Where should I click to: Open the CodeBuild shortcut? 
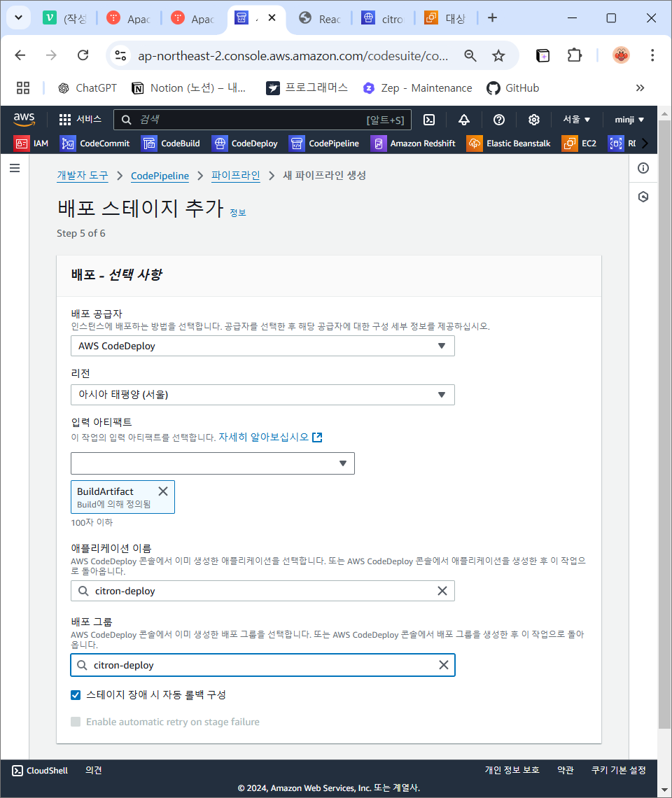171,143
